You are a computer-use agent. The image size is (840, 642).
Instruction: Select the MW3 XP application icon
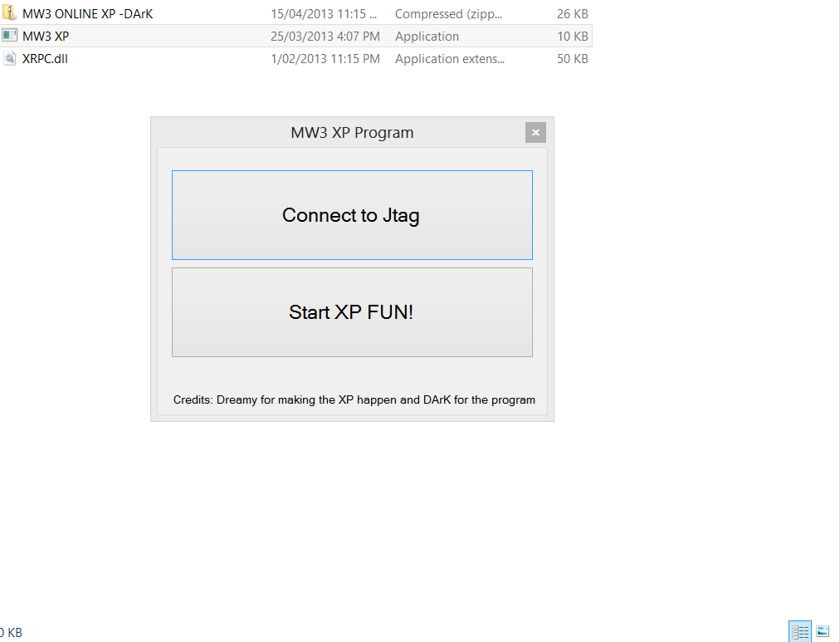pos(10,36)
